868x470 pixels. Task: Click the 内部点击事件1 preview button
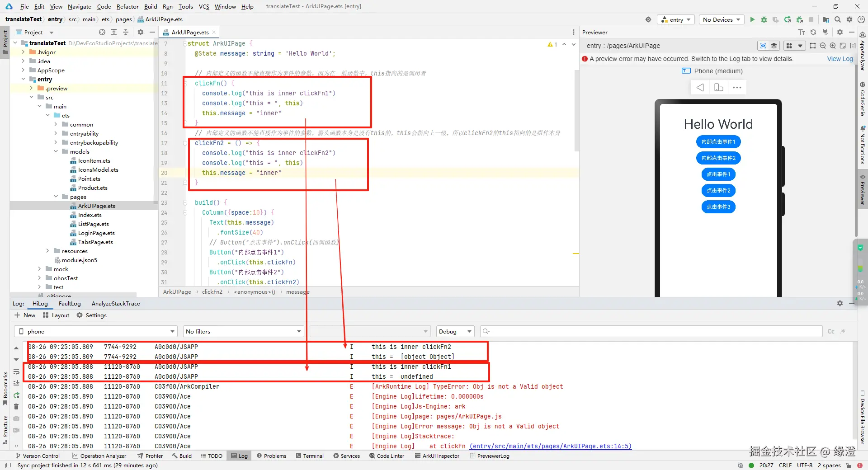pos(718,141)
